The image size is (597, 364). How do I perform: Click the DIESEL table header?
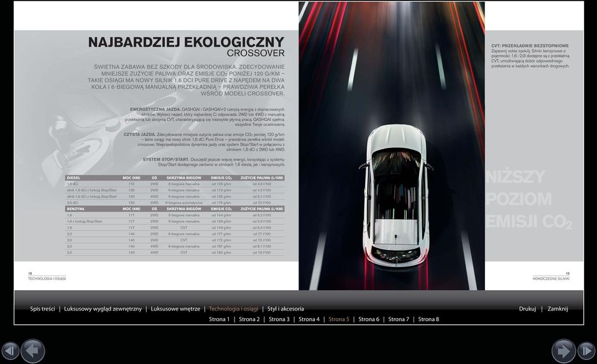click(x=73, y=178)
